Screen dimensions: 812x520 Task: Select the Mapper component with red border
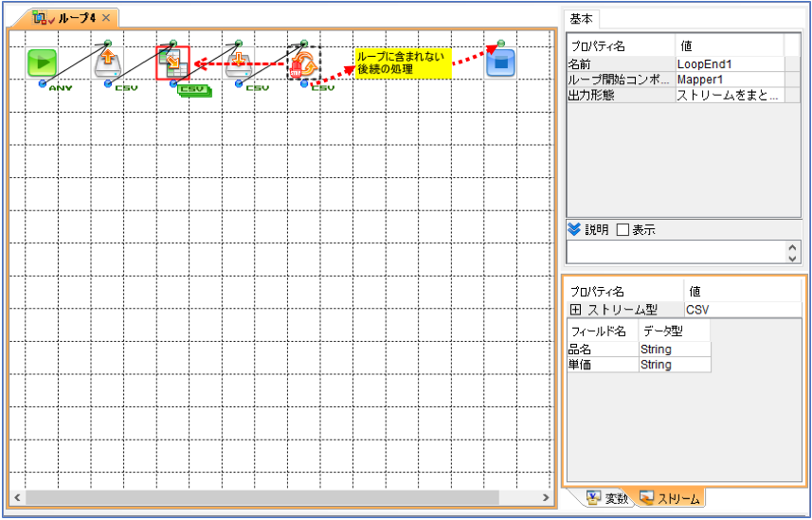pos(173,63)
